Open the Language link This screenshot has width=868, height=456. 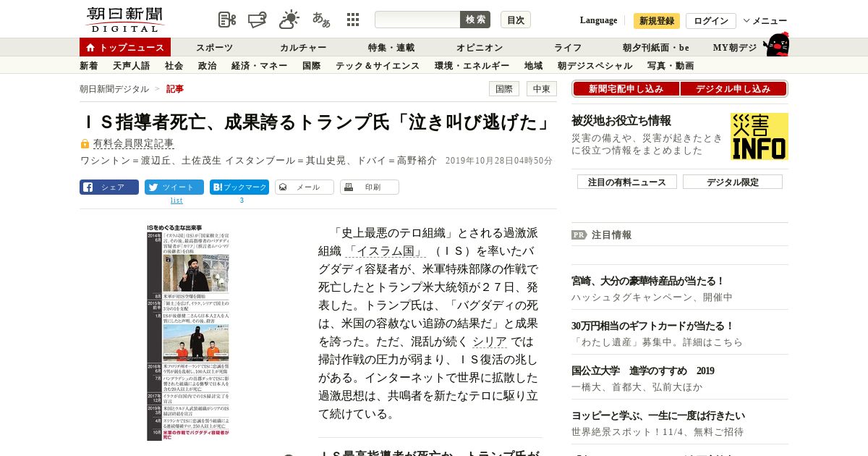click(x=598, y=20)
